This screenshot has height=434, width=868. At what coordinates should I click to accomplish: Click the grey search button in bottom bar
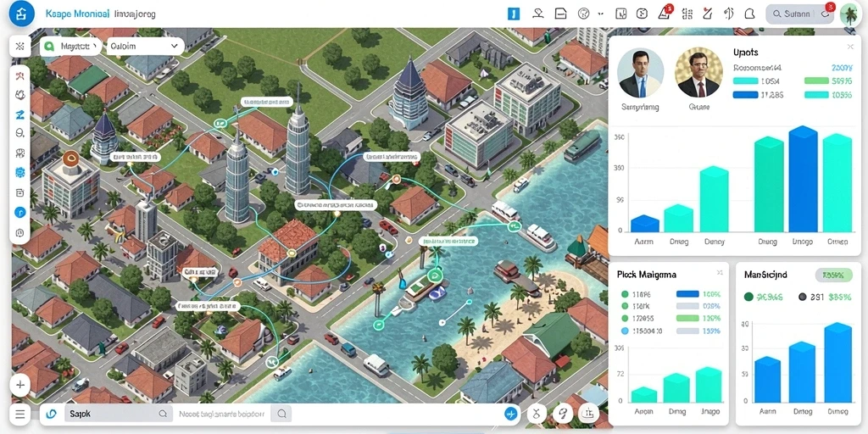pos(281,414)
